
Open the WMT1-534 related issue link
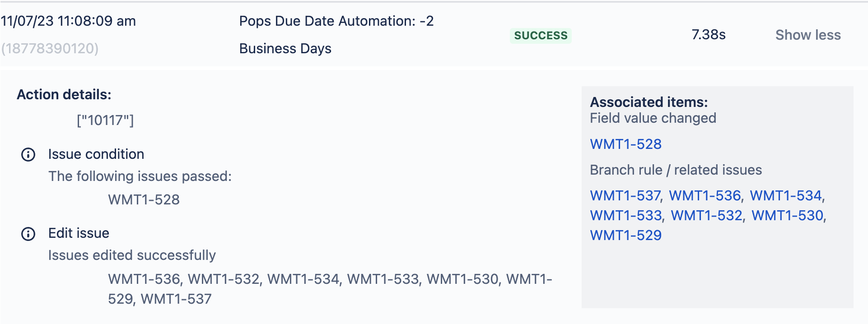point(786,195)
